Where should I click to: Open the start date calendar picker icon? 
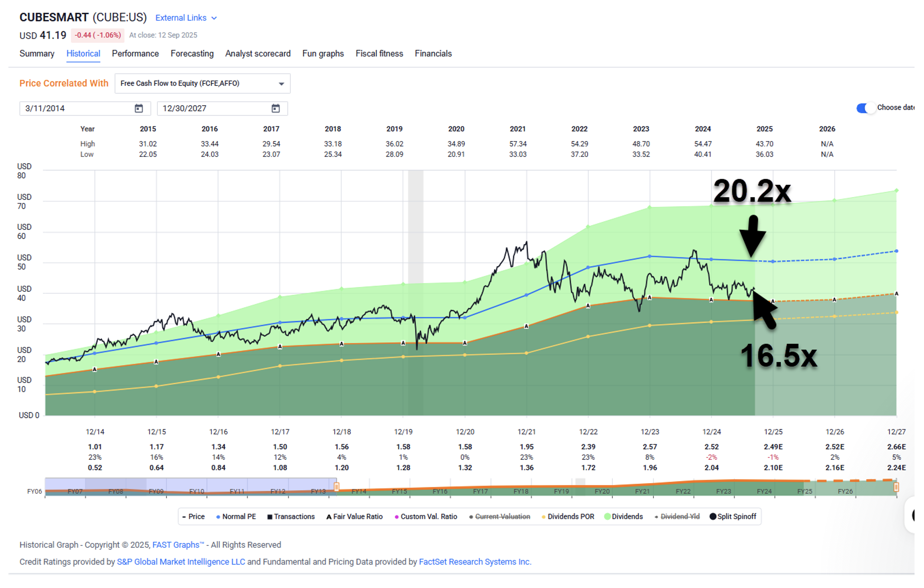pyautogui.click(x=139, y=108)
